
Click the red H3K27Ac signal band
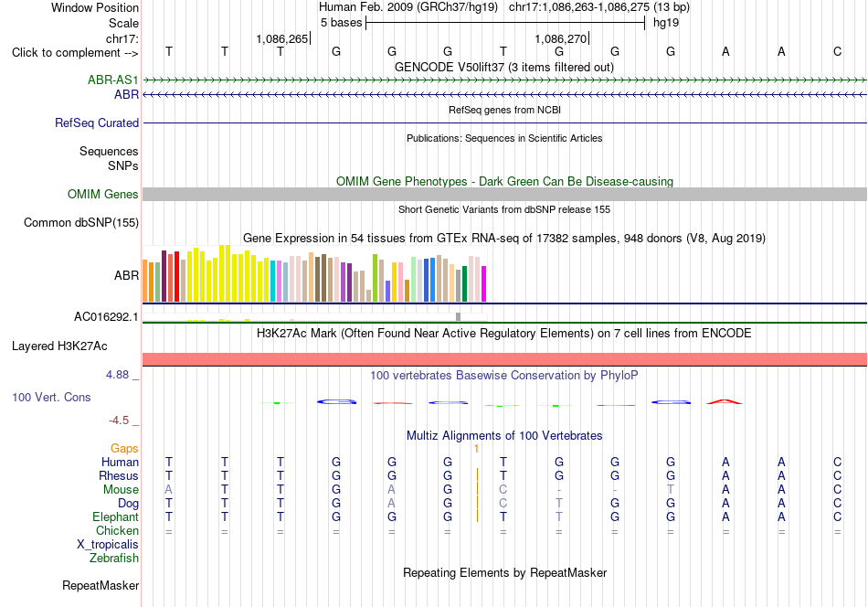tap(504, 359)
